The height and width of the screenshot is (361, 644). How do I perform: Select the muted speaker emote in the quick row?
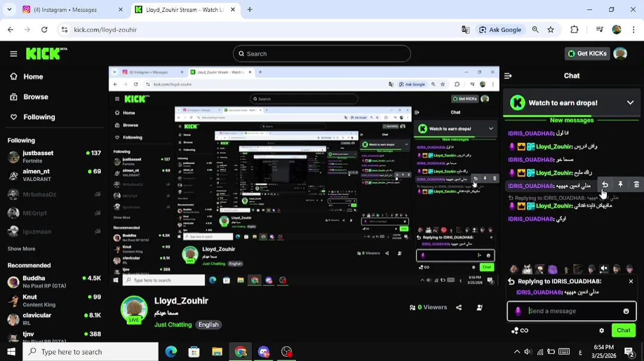coord(604,269)
